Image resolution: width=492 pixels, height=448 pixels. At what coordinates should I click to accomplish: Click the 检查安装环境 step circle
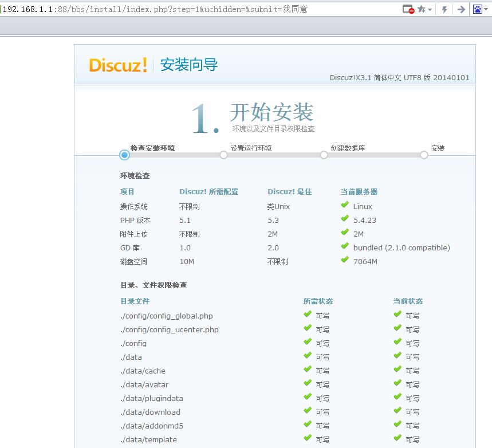click(124, 155)
